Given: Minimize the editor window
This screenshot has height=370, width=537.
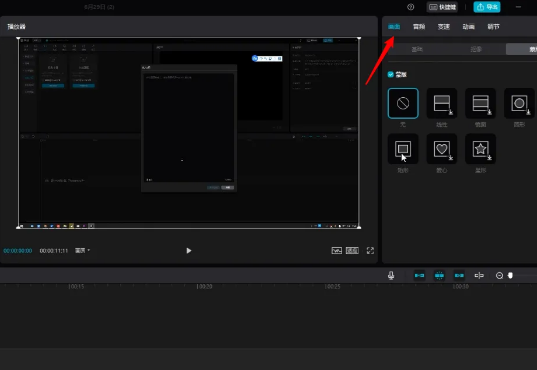Looking at the screenshot, I should point(519,7).
